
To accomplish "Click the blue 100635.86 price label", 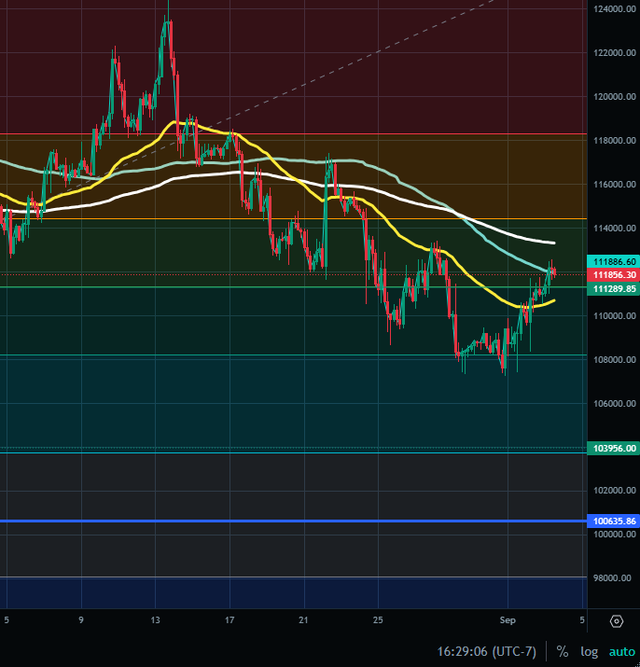I will (614, 521).
